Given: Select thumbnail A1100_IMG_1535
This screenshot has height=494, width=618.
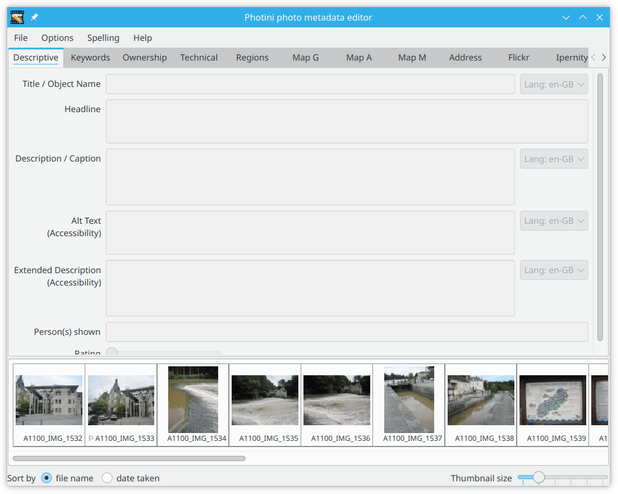Looking at the screenshot, I should coord(265,405).
